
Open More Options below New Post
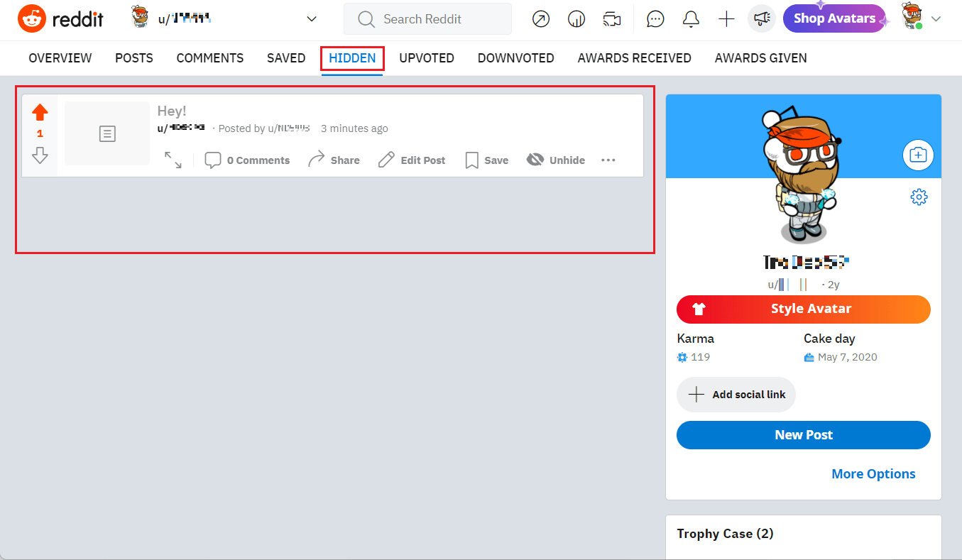873,473
